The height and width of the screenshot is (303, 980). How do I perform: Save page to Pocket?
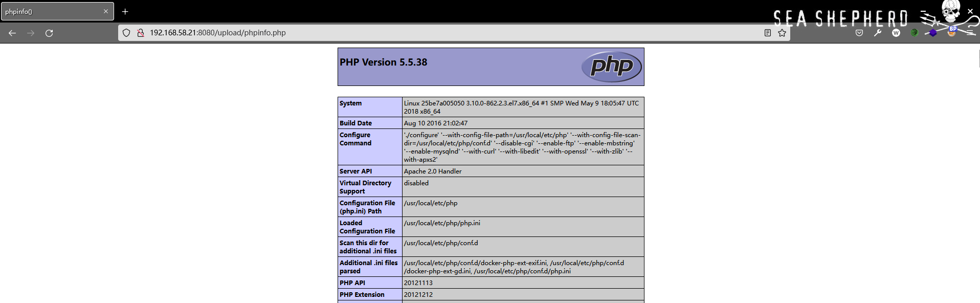point(859,33)
